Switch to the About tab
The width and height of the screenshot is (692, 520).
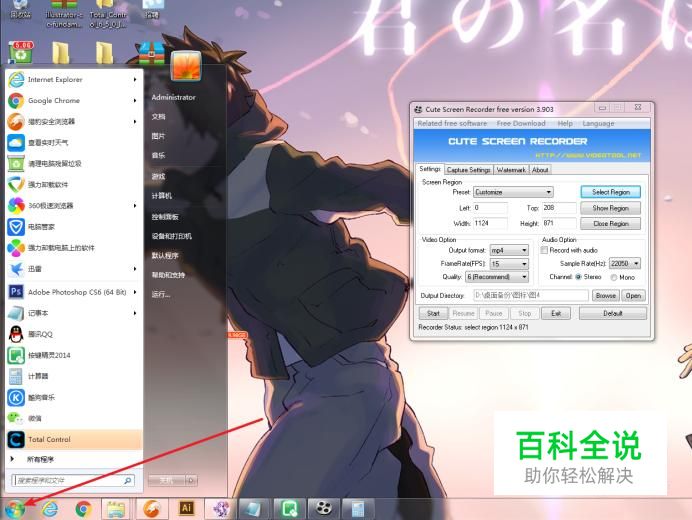(540, 170)
